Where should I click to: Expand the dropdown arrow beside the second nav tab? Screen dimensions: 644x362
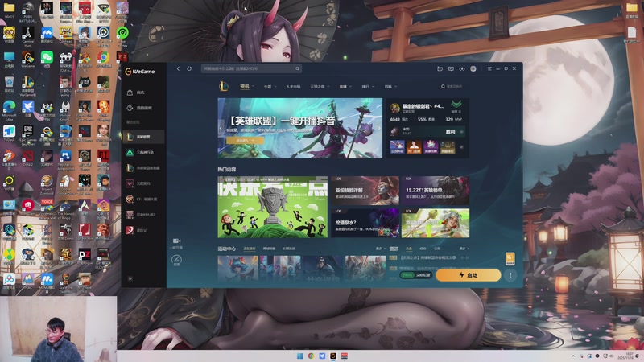click(x=275, y=87)
